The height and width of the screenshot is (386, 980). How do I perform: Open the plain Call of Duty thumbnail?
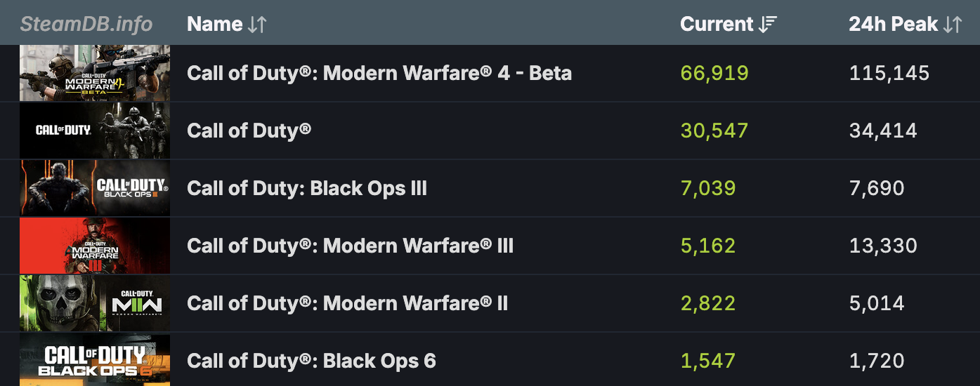coord(95,131)
